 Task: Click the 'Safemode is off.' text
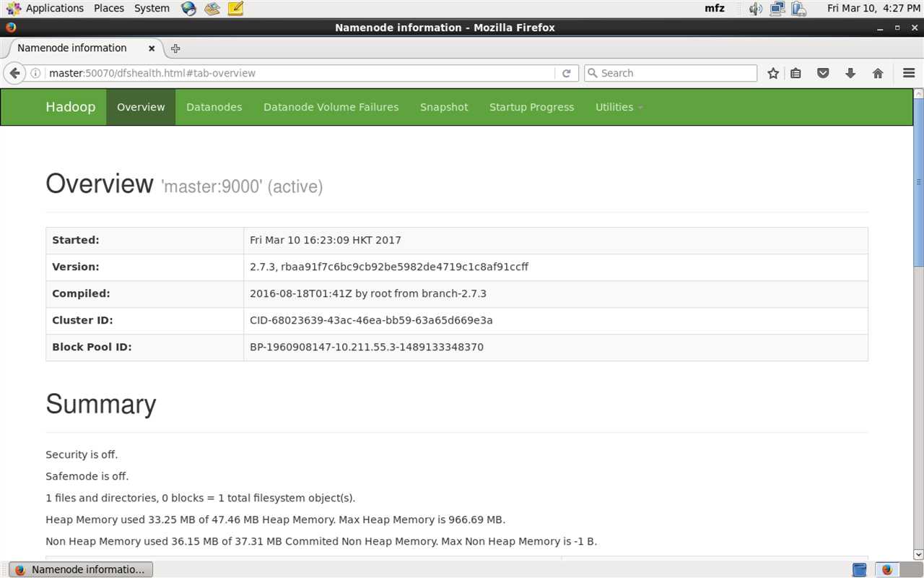click(87, 476)
